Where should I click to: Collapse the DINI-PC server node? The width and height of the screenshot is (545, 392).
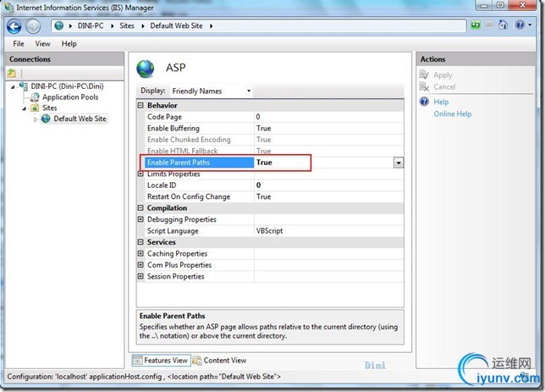click(13, 86)
